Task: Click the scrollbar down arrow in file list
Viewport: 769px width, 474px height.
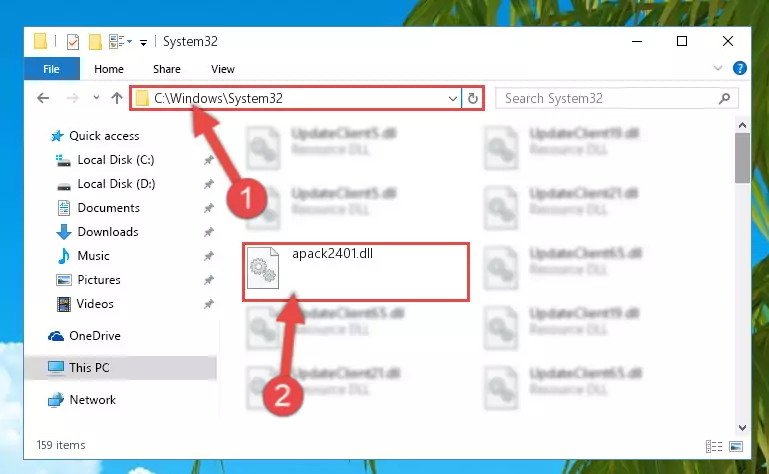Action: [x=742, y=428]
